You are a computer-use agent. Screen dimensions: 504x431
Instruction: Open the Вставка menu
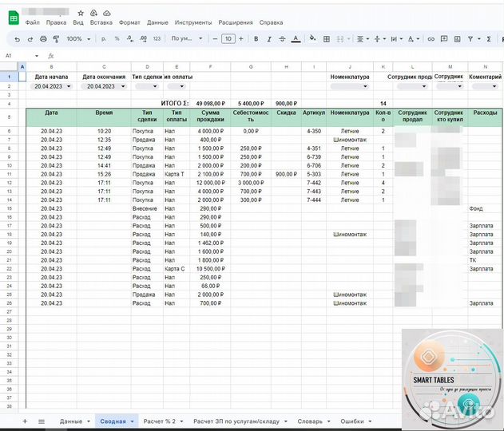tap(101, 22)
